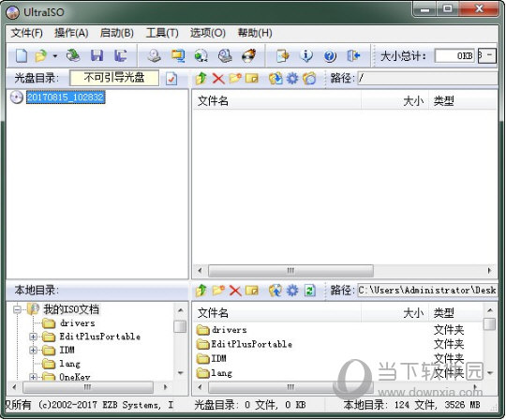Sort the local file list by the 文件名 column
This screenshot has width=506, height=420.
point(276,313)
